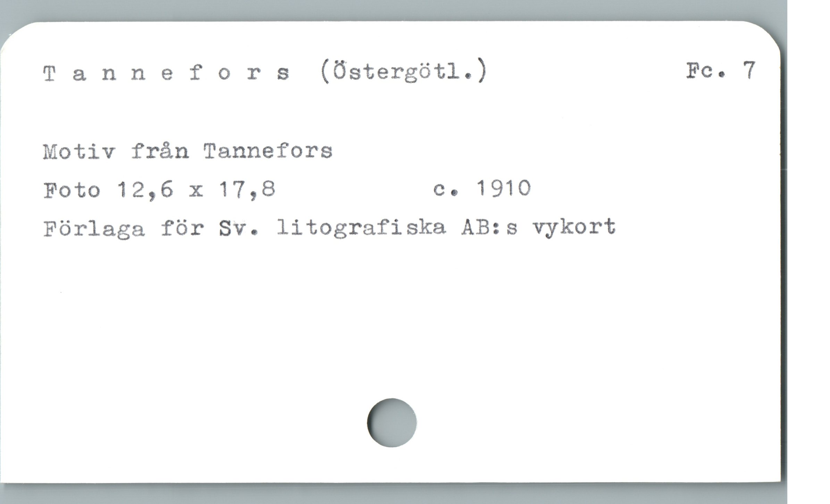Click the abbreviation Sv.

click(239, 228)
